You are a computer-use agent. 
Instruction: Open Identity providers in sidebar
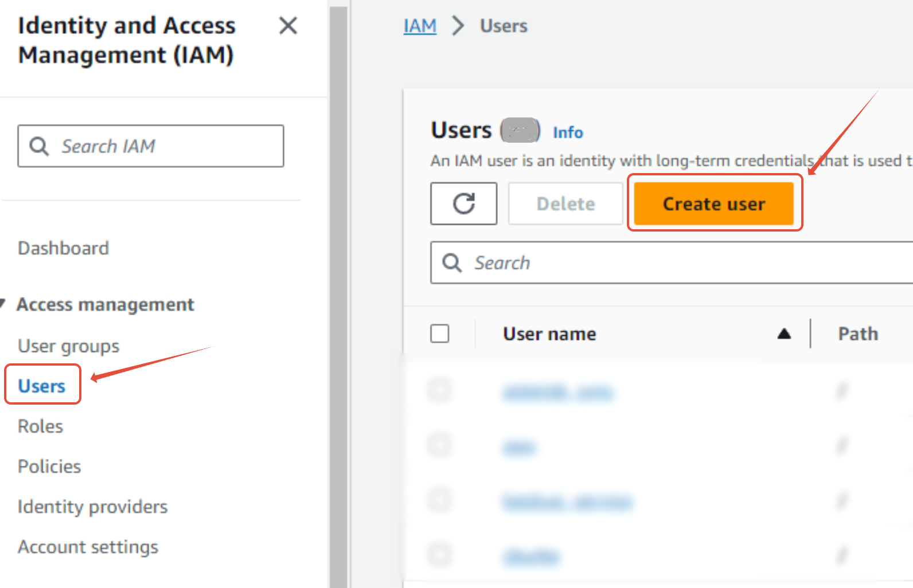[x=92, y=507]
